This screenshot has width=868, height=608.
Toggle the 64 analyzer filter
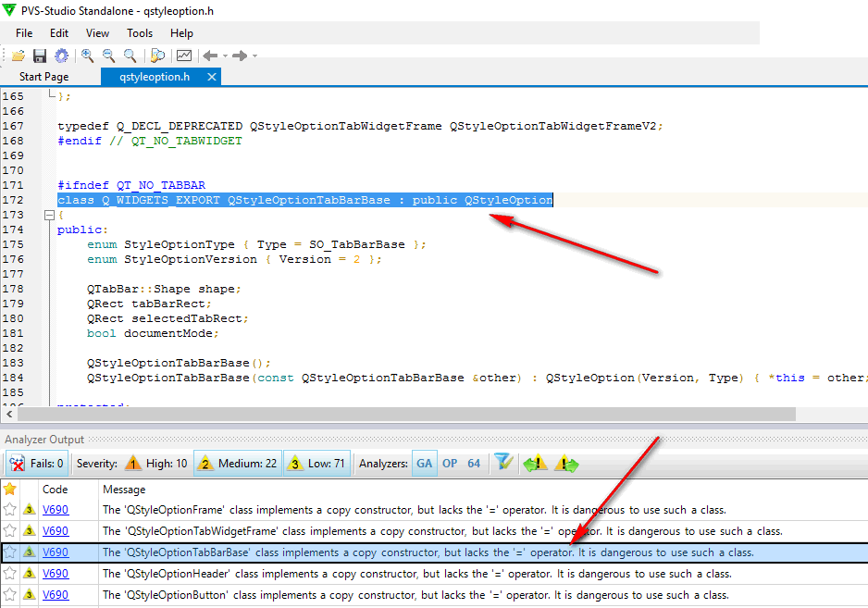pos(474,464)
